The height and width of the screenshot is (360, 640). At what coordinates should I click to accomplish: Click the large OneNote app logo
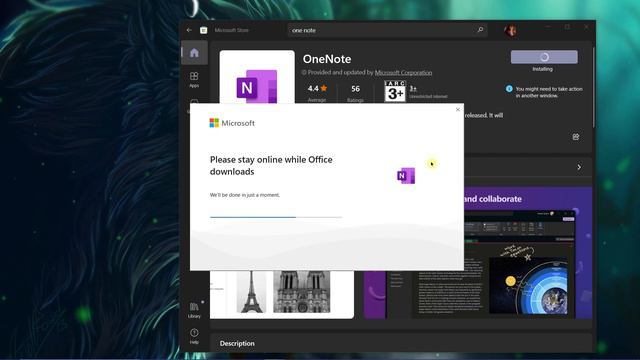pyautogui.click(x=257, y=87)
